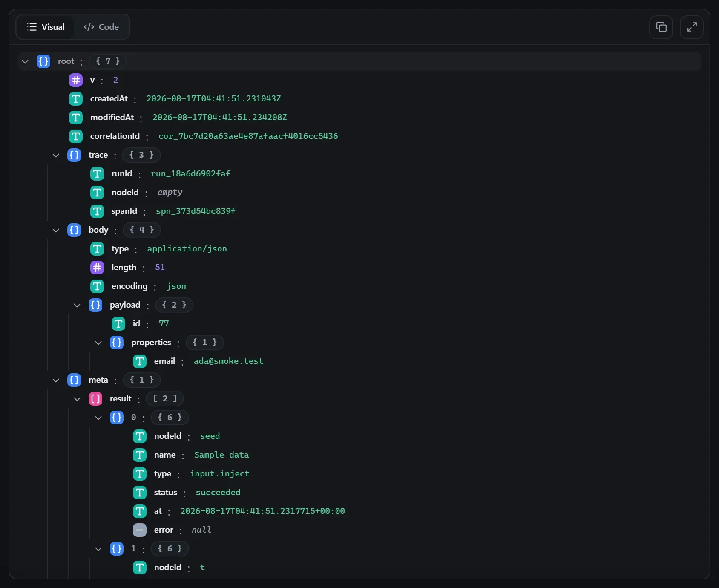Switch to the Visual tab
Screen dimensions: 719x588
point(46,27)
